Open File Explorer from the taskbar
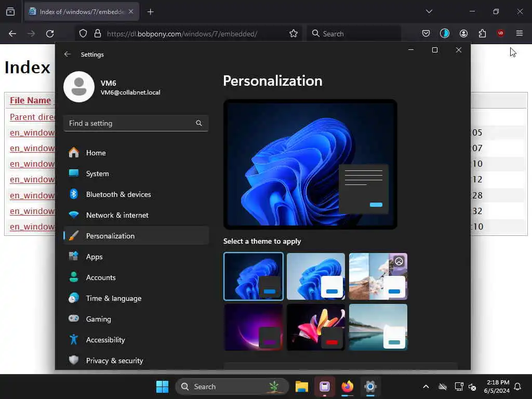Screen dimensions: 532x399 [x=302, y=387]
